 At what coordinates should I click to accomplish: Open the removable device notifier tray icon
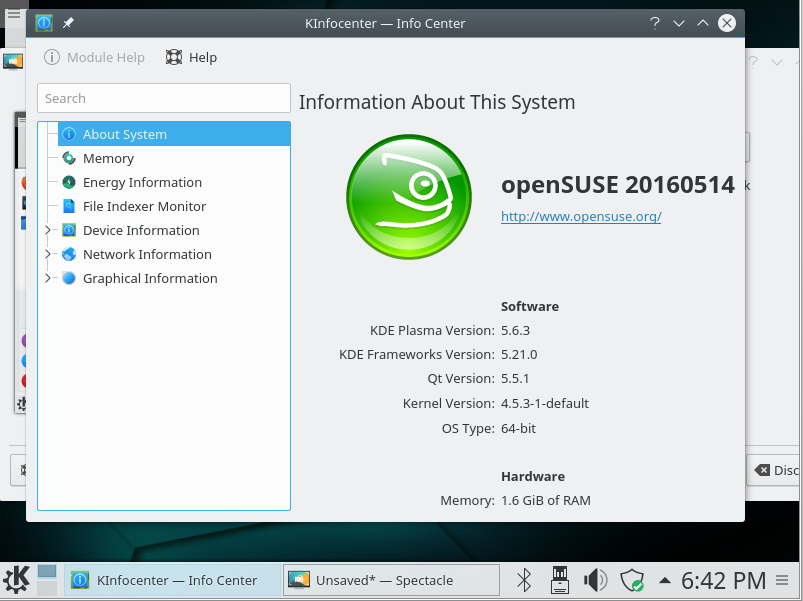560,580
